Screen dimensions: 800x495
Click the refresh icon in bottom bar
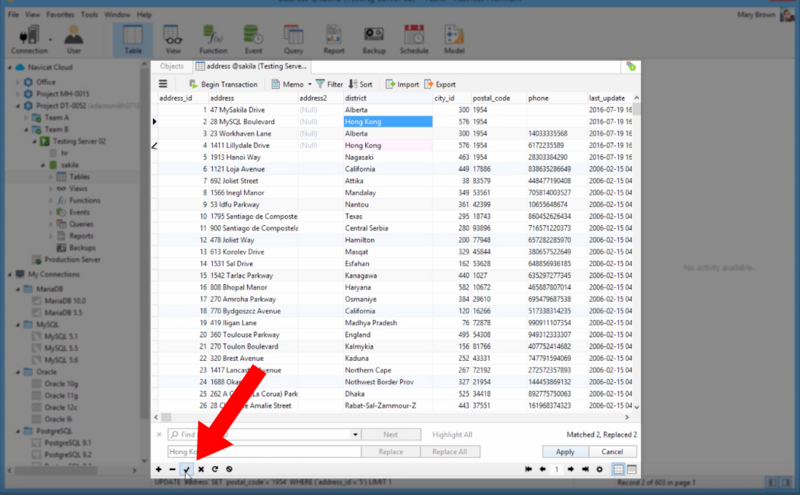click(215, 469)
